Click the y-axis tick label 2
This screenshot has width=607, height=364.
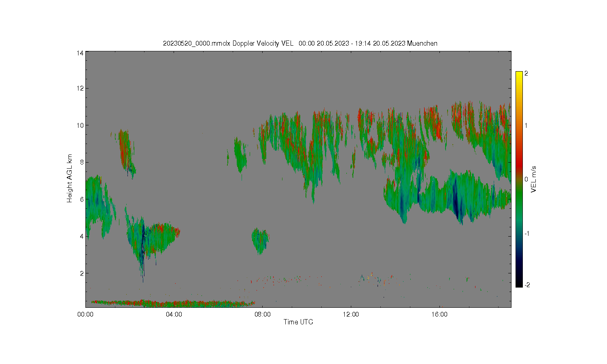click(x=82, y=273)
